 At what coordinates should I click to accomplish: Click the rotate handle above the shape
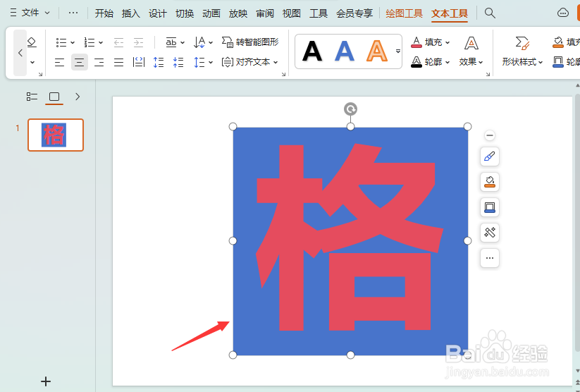350,109
